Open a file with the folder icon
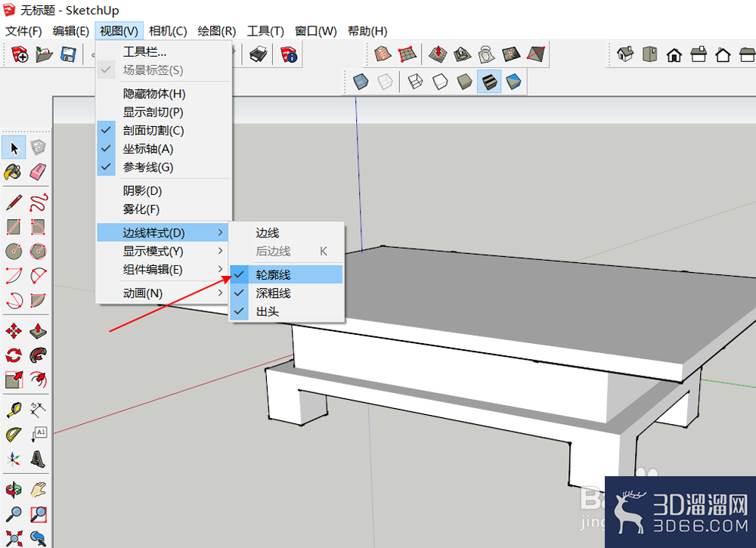This screenshot has height=548, width=756. click(44, 54)
